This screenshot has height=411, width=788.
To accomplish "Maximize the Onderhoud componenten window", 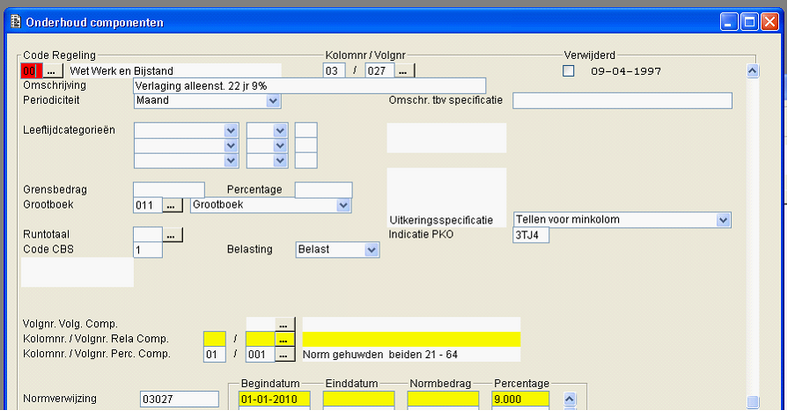I will (749, 22).
